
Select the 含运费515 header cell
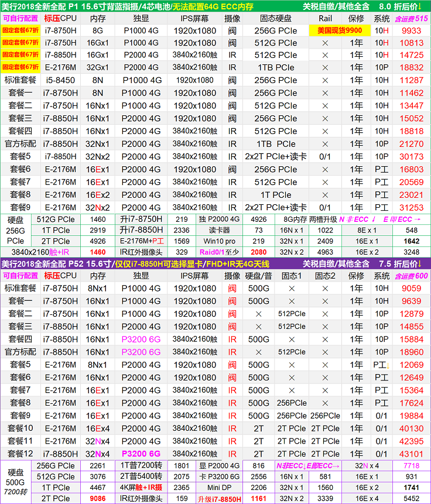point(411,18)
